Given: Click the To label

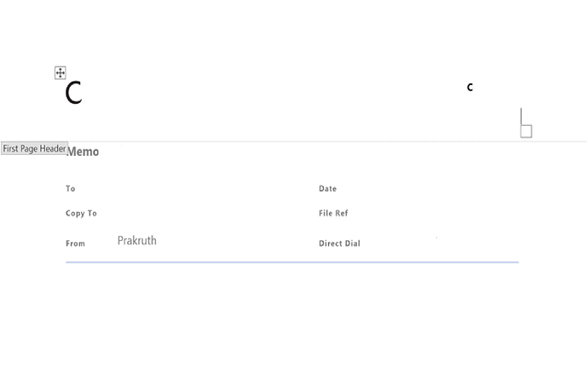Looking at the screenshot, I should pos(71,189).
